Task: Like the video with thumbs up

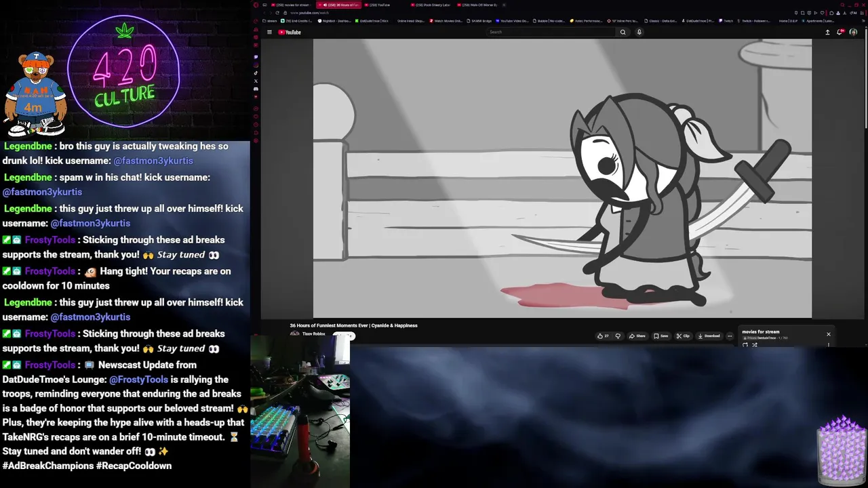Action: click(x=601, y=336)
